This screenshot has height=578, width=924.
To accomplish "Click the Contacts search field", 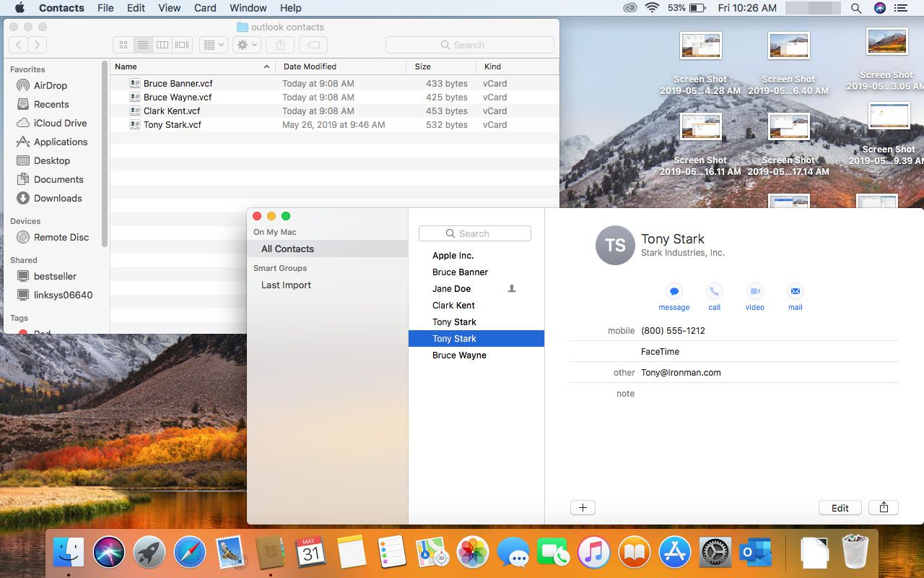I will [x=475, y=233].
